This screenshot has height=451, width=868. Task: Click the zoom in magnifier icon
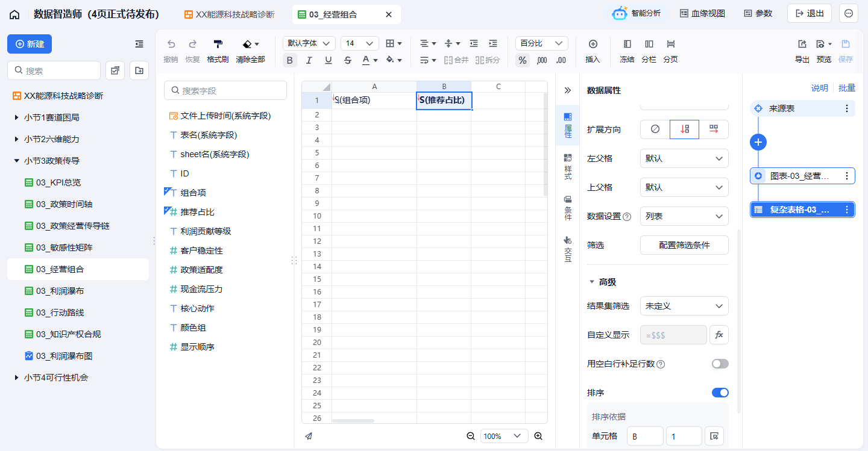(538, 436)
